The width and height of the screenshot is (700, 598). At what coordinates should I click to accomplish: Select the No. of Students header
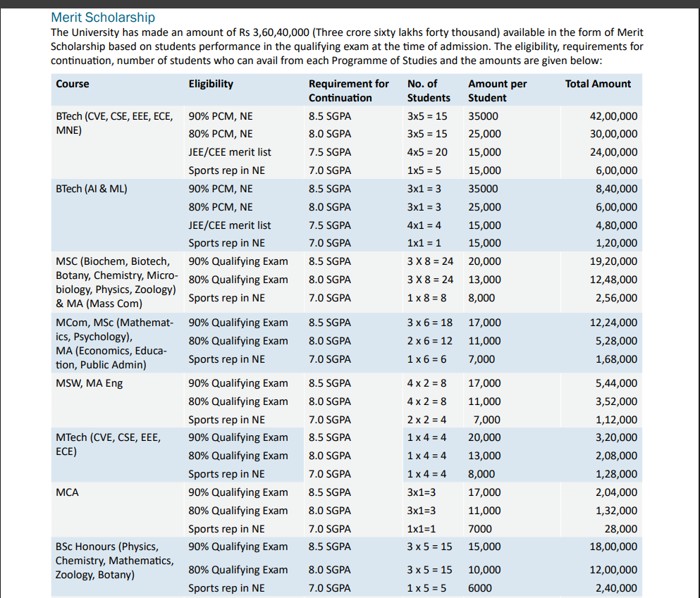(429, 91)
